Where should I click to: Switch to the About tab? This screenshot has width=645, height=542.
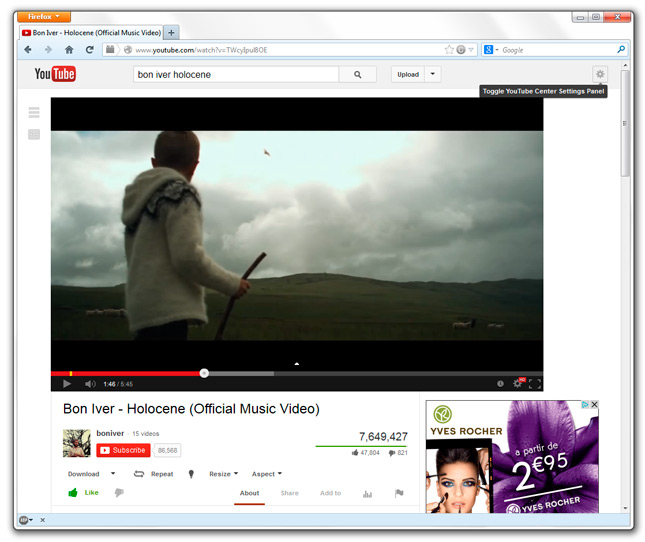[249, 493]
